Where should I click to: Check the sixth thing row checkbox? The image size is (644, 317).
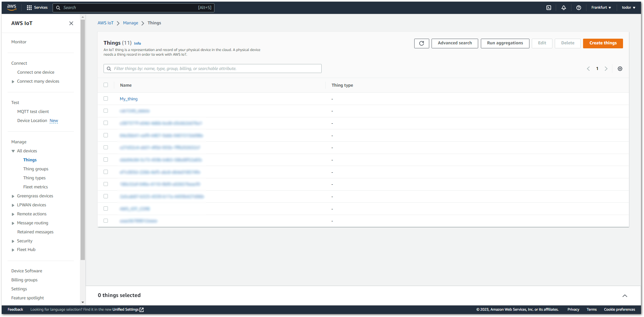click(106, 160)
